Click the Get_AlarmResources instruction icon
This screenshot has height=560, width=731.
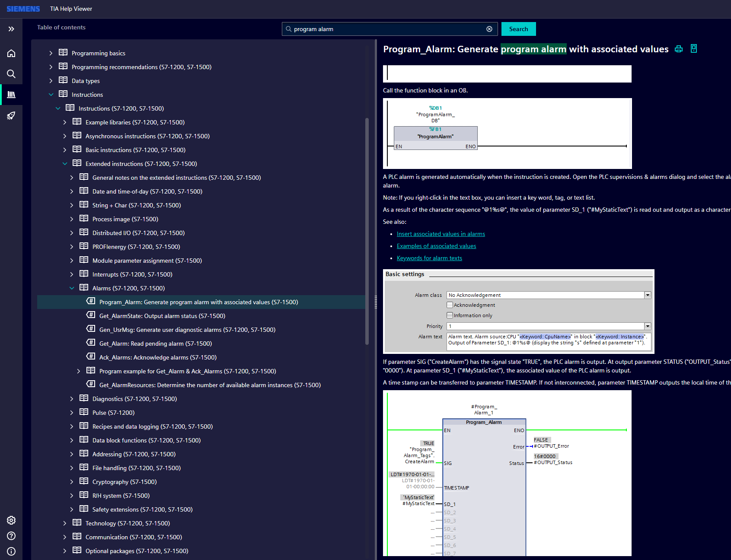click(x=91, y=385)
